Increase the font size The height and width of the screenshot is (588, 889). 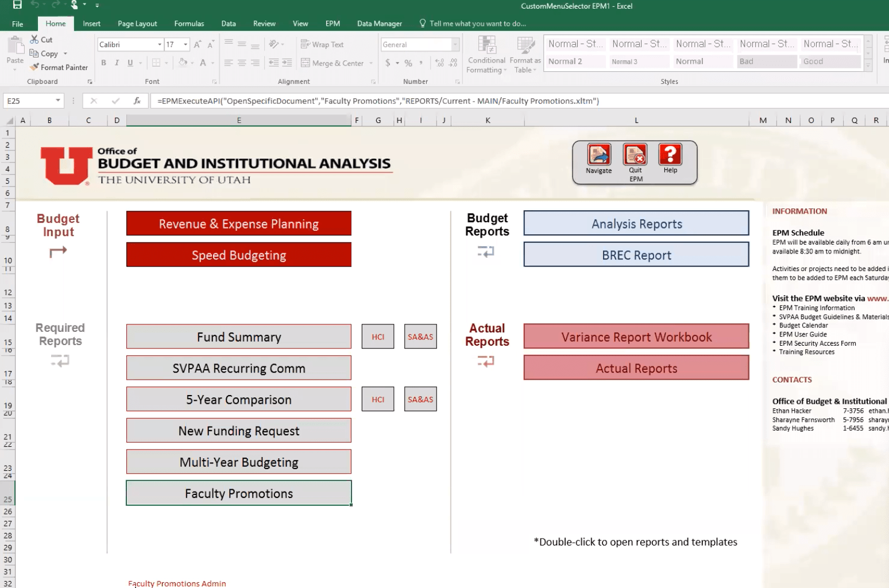(x=198, y=44)
